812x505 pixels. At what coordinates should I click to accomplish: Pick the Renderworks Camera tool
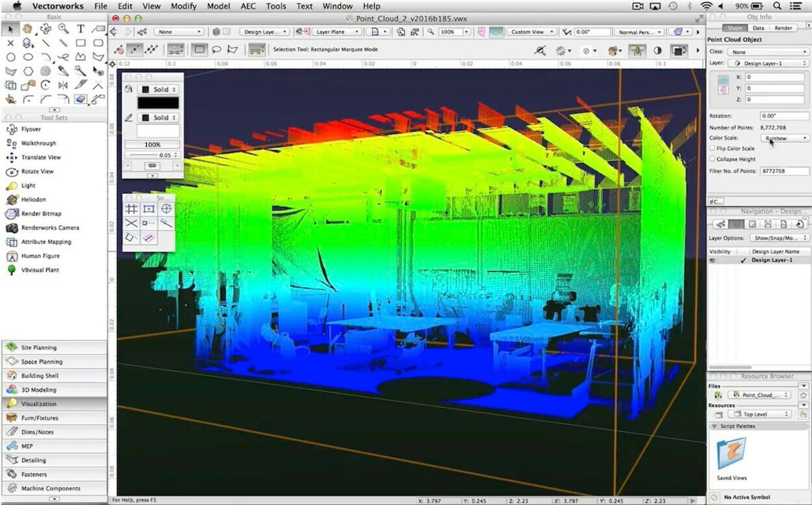click(50, 228)
